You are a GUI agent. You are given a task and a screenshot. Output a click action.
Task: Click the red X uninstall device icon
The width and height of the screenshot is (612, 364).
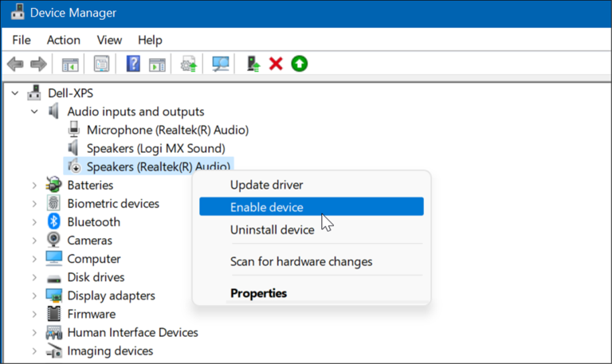click(x=276, y=64)
